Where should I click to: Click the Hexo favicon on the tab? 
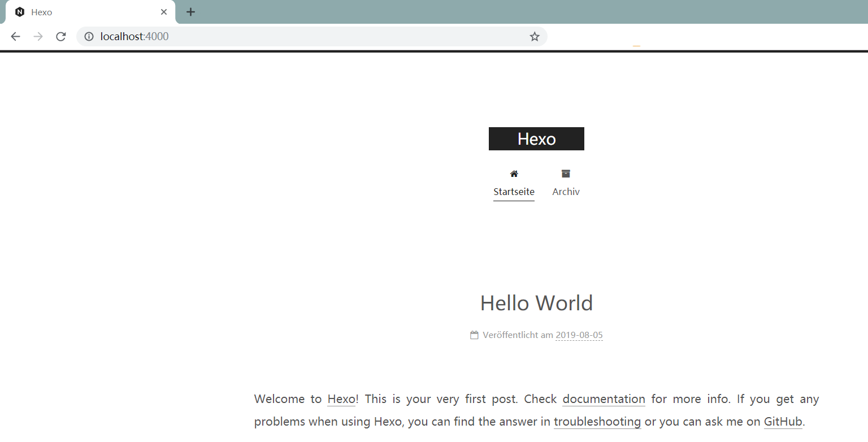click(20, 12)
